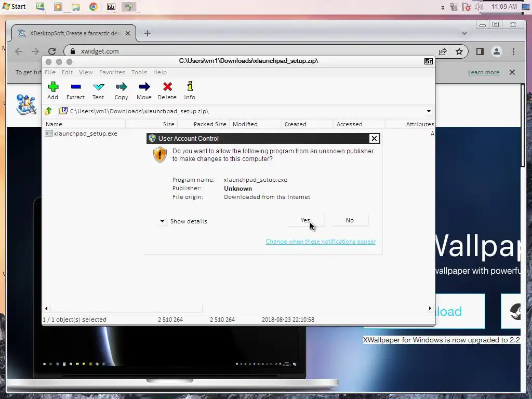The image size is (532, 399).
Task: Bookmark this page with star icon
Action: click(459, 51)
